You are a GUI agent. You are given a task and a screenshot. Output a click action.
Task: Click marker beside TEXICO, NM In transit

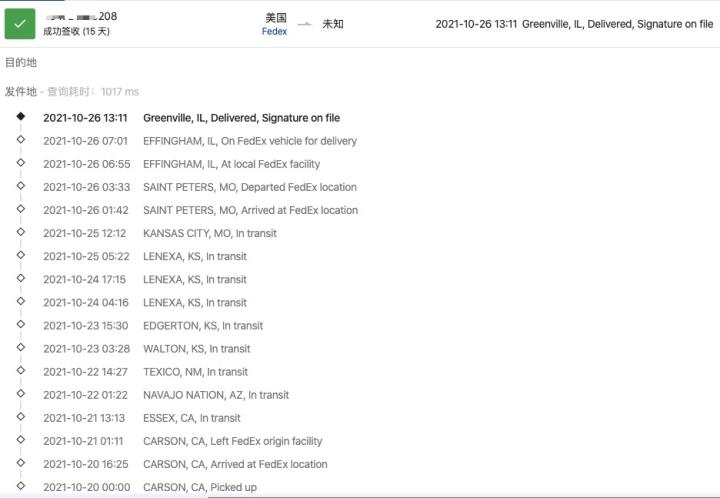21,370
